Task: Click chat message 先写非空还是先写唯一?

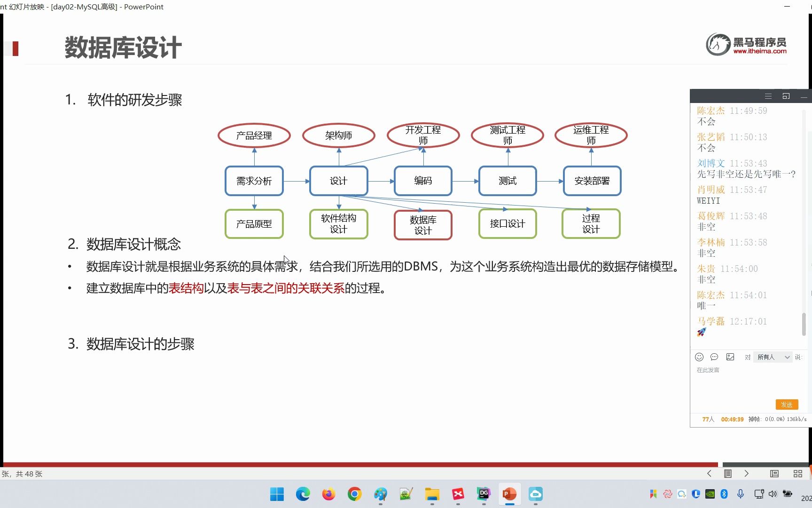Action: click(746, 174)
